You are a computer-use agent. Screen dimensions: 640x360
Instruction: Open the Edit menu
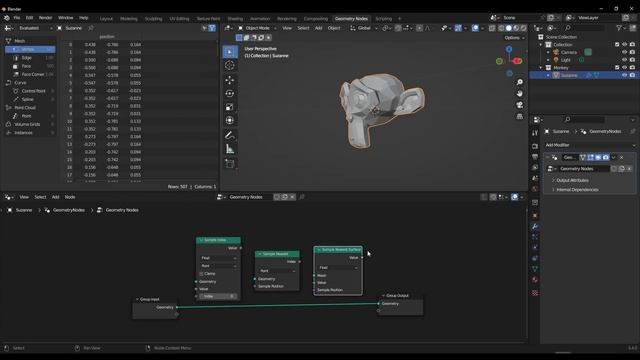coord(29,18)
